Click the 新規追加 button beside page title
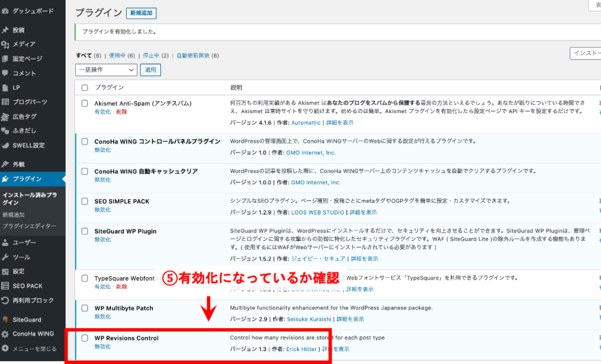 [141, 13]
